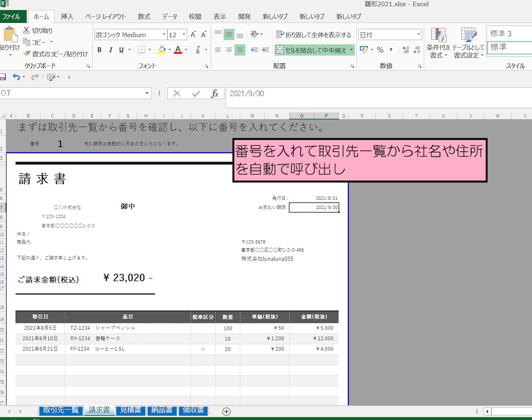The width and height of the screenshot is (532, 420).
Task: Activate the Format Painter (書式のコピー/貼り付け)
Action: [x=55, y=54]
